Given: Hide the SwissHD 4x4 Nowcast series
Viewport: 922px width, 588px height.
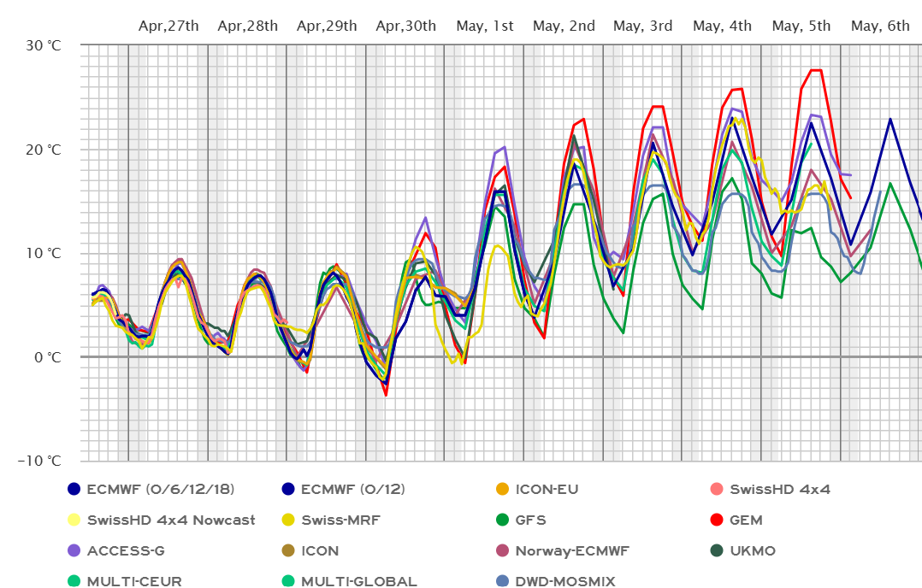Looking at the screenshot, I should pyautogui.click(x=74, y=520).
